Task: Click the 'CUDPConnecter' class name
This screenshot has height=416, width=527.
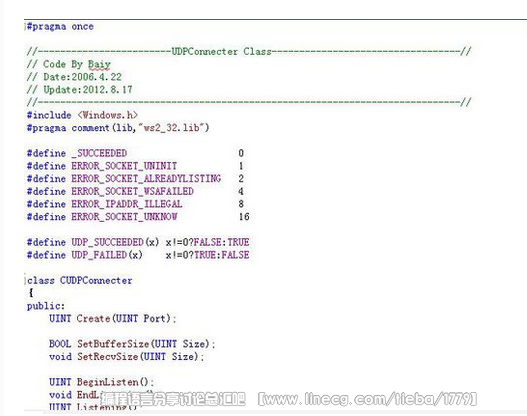Action: (x=96, y=280)
